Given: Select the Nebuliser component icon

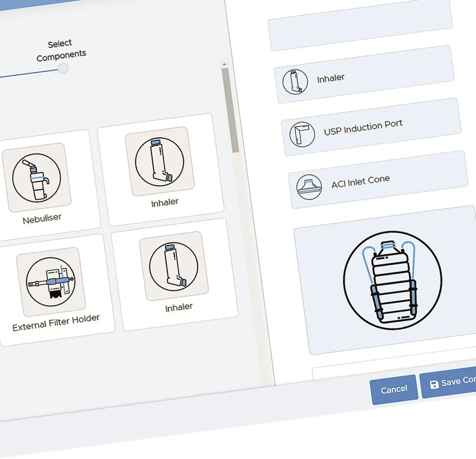Looking at the screenshot, I should [x=36, y=178].
